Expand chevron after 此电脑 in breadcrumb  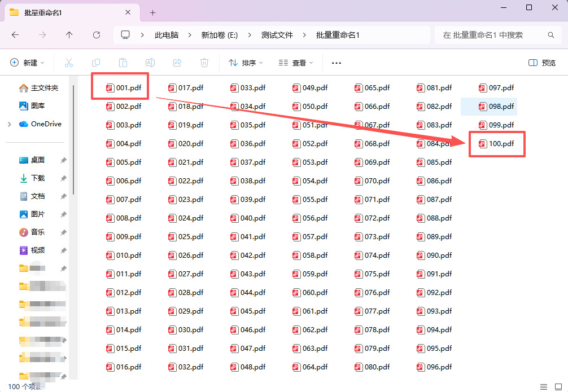190,35
